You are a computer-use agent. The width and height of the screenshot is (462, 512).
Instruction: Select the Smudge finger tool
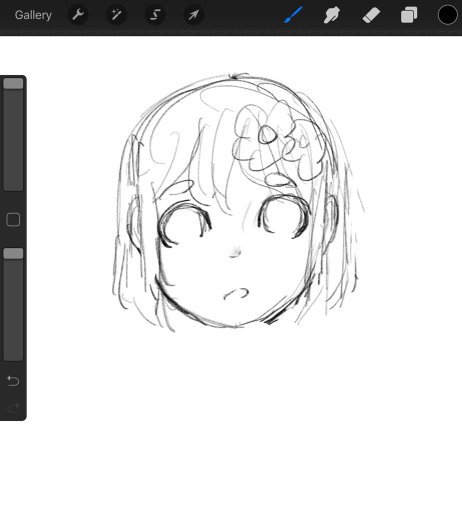click(x=332, y=15)
